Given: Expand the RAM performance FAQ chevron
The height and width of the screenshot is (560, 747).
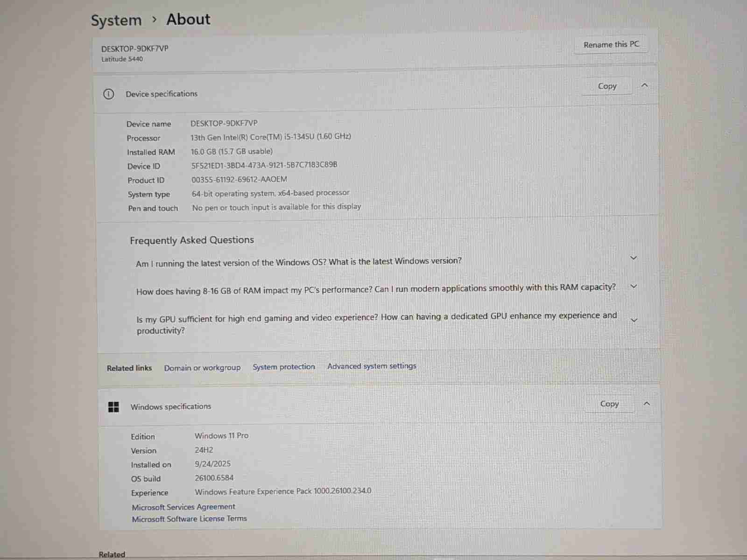Looking at the screenshot, I should pos(634,287).
